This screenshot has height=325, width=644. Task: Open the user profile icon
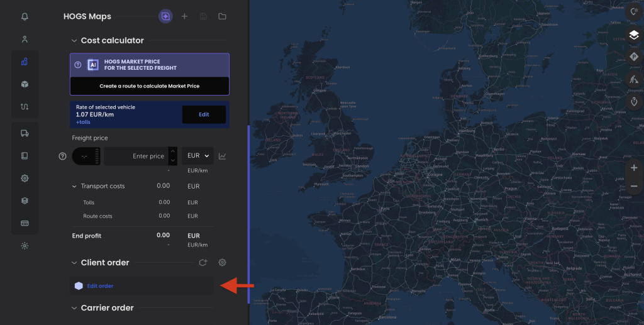[25, 39]
